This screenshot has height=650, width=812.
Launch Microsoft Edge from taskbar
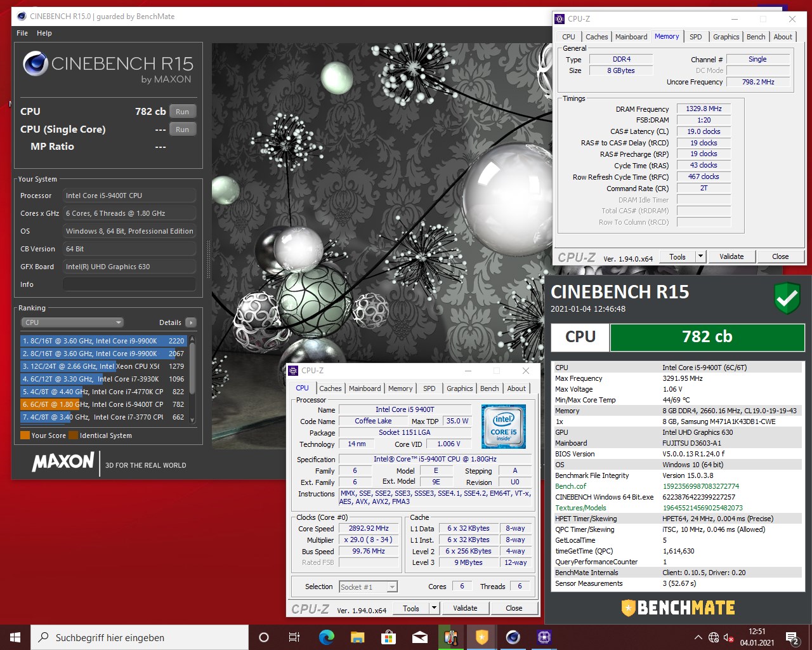click(x=326, y=637)
